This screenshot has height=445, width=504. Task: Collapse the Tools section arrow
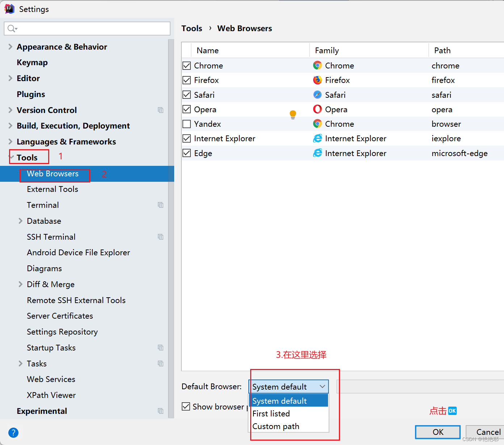pos(12,157)
